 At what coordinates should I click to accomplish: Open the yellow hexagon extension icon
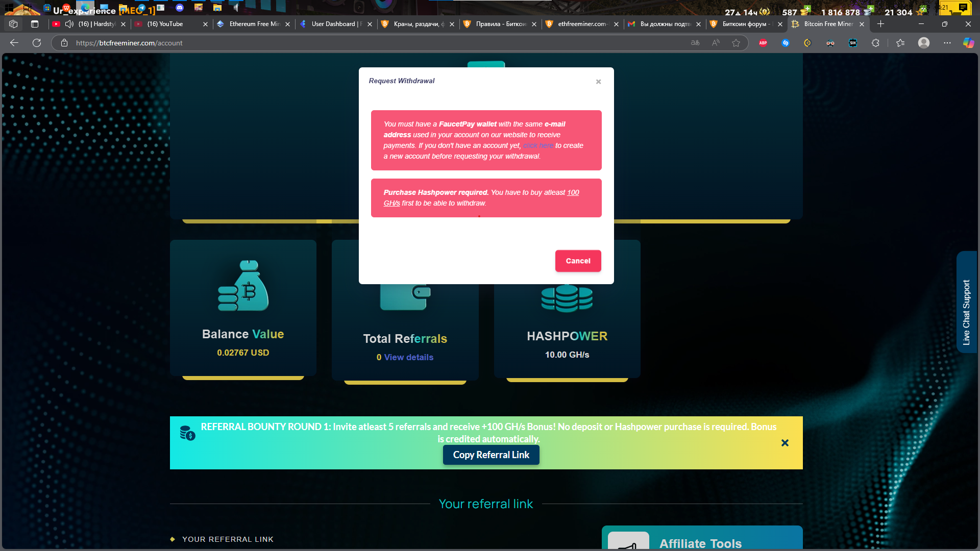click(x=807, y=43)
